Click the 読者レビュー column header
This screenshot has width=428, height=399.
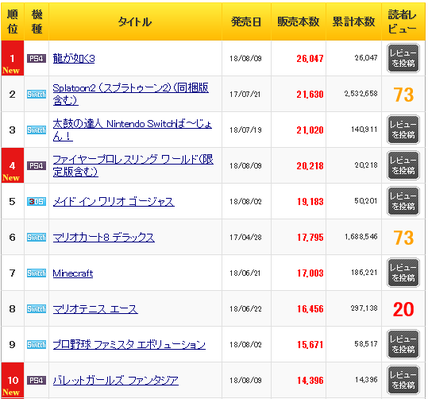[403, 22]
